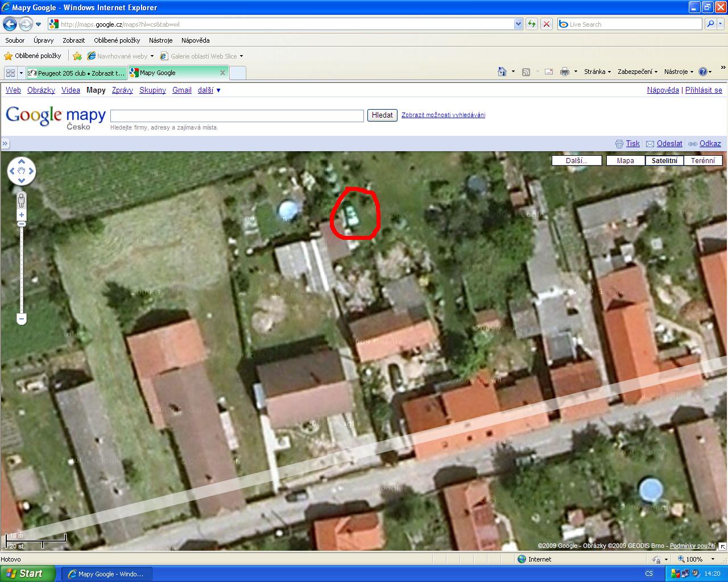Click the printer icon in the command bar
Image resolution: width=728 pixels, height=582 pixels.
(564, 72)
